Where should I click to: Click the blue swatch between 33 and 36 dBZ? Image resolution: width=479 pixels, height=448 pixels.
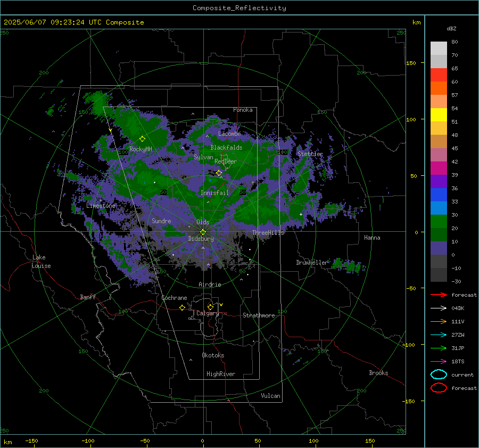[x=439, y=195]
